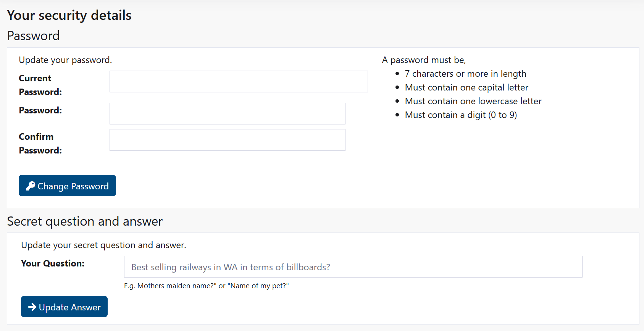Screen dimensions: 644x331
Task: Click the key icon on Change Password button
Action: point(31,186)
